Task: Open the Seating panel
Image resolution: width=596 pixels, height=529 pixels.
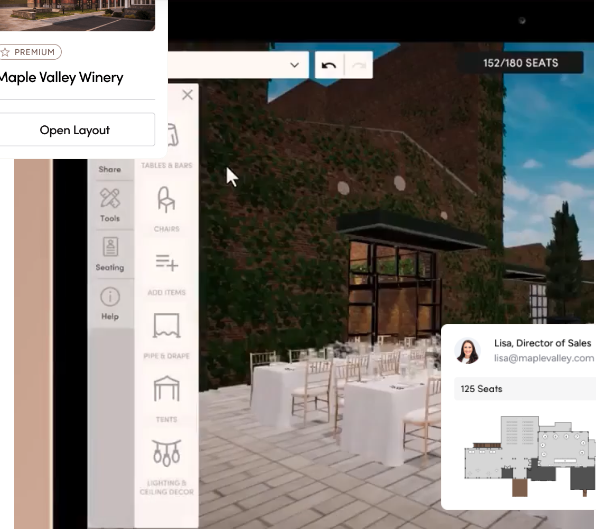Action: pos(110,254)
